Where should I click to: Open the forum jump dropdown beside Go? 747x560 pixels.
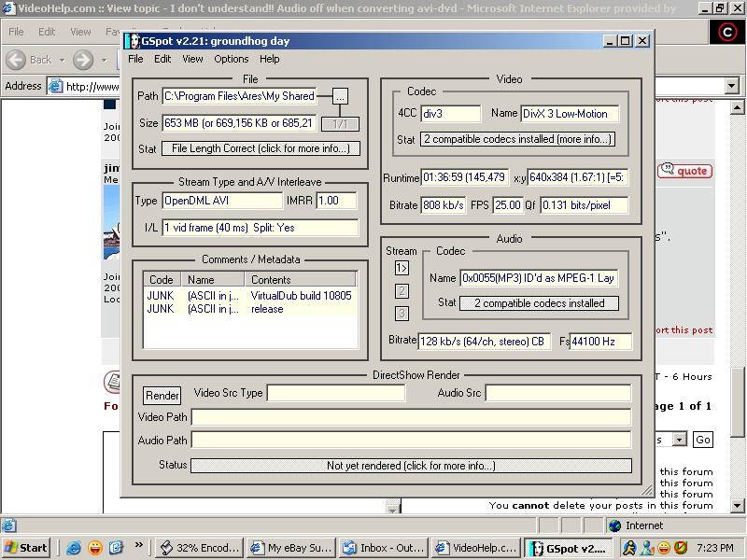tap(680, 439)
